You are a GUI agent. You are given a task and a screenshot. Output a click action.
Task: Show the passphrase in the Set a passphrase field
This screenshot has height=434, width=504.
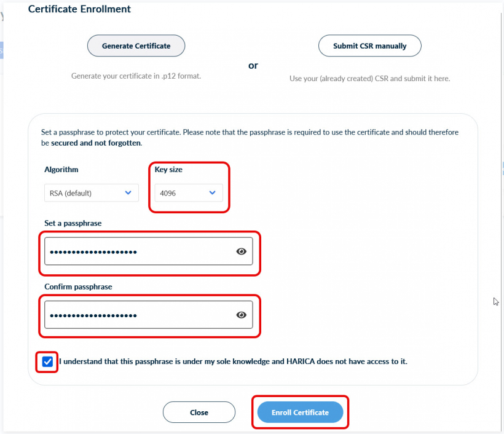tap(242, 251)
